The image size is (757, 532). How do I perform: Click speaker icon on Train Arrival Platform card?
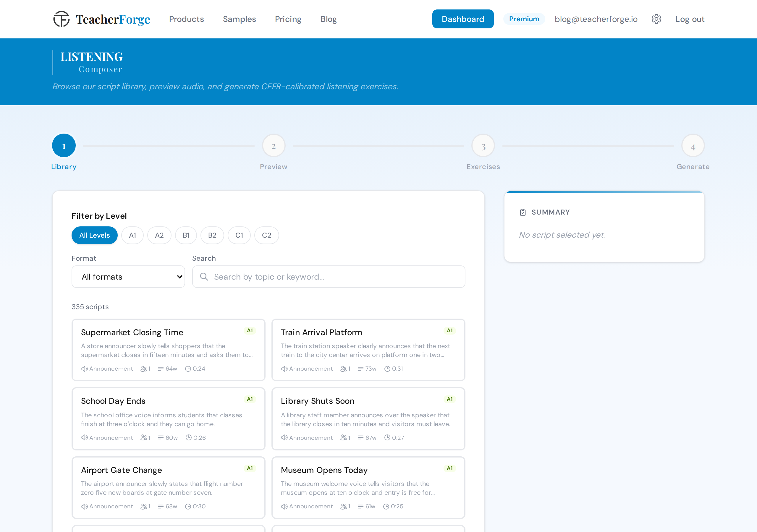(x=284, y=369)
